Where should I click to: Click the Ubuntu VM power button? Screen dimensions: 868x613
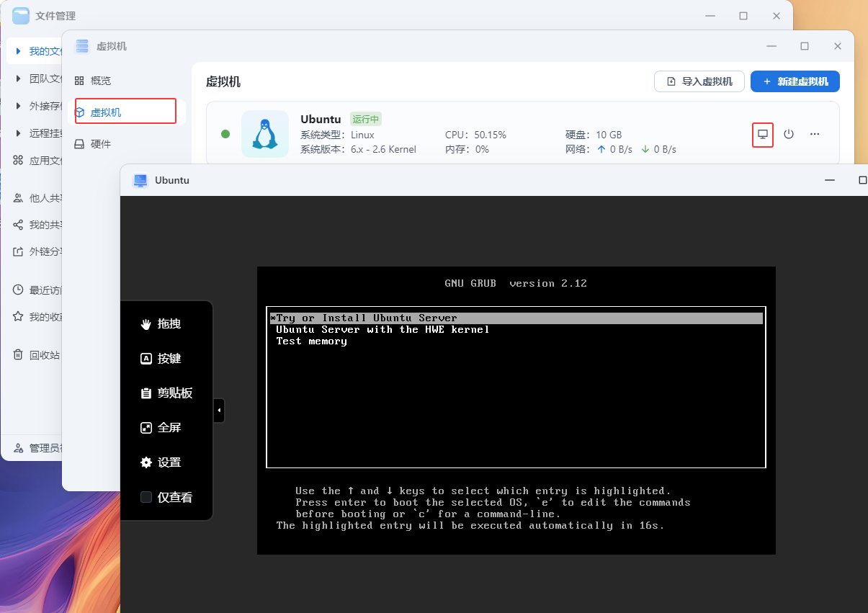tap(789, 134)
